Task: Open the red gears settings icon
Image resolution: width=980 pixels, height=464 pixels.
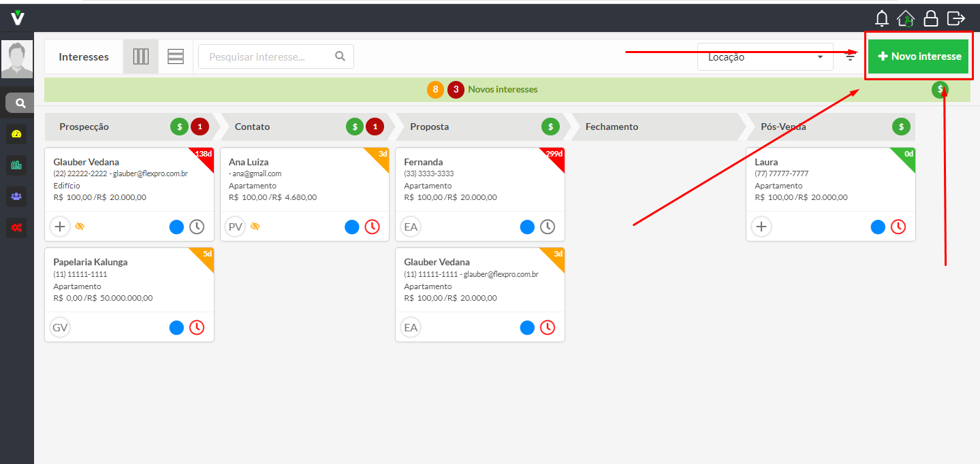Action: [x=17, y=227]
